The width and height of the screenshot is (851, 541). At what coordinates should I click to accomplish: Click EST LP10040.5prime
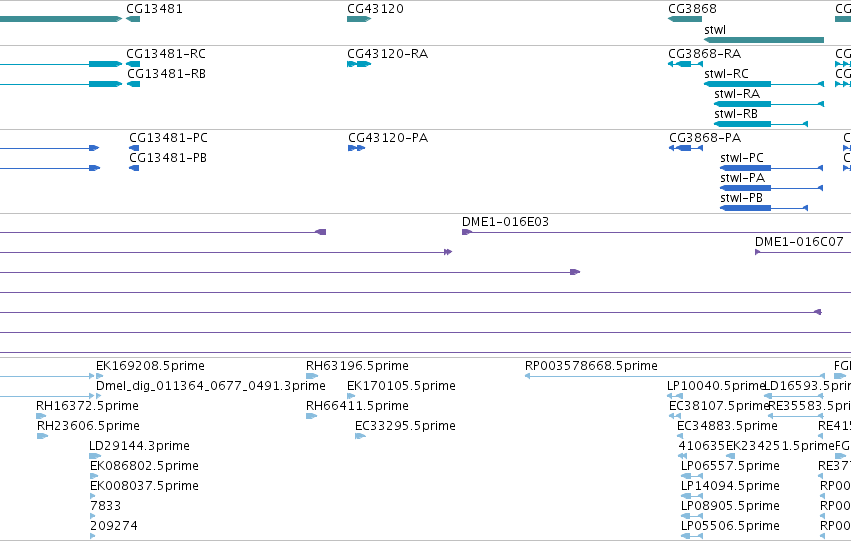click(x=675, y=396)
